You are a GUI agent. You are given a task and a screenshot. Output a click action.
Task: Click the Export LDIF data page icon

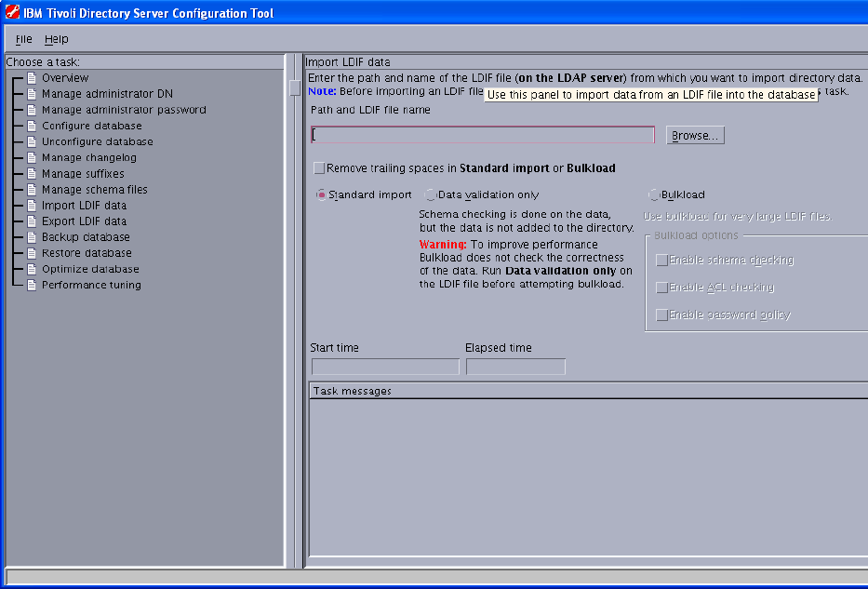pos(33,221)
